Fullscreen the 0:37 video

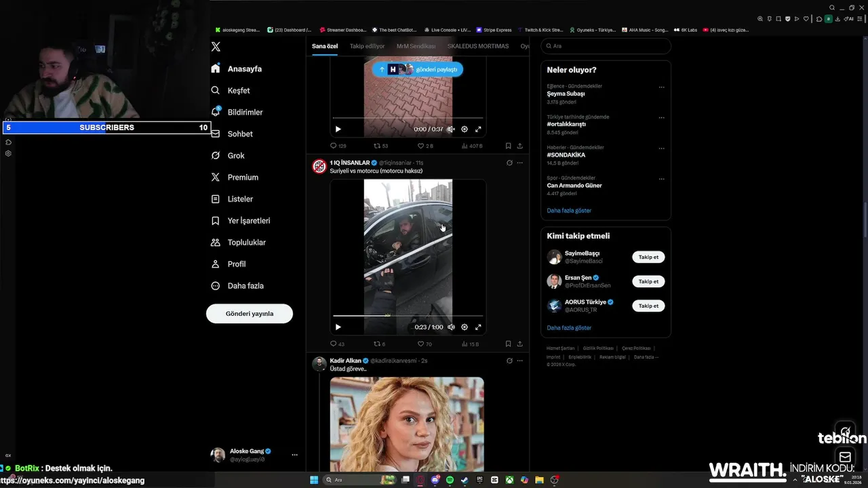[x=478, y=129]
